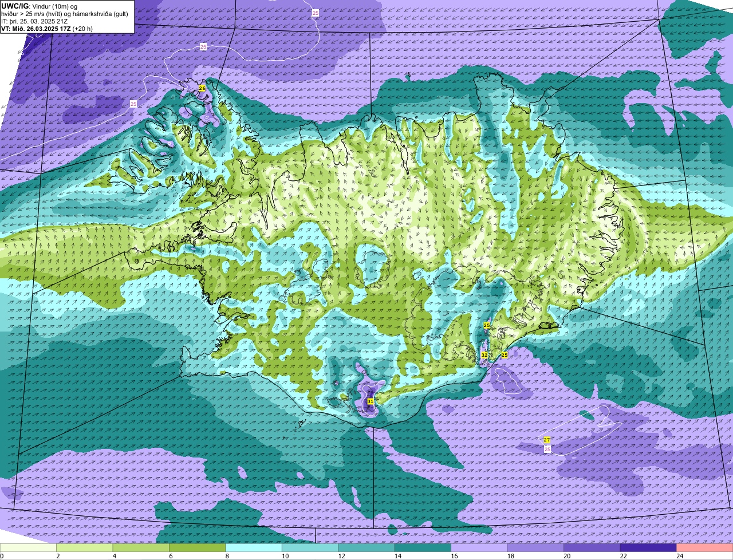Screen dimensions: 733x560
Task: Click the "UWC/IG" title text
Action: pyautogui.click(x=14, y=6)
